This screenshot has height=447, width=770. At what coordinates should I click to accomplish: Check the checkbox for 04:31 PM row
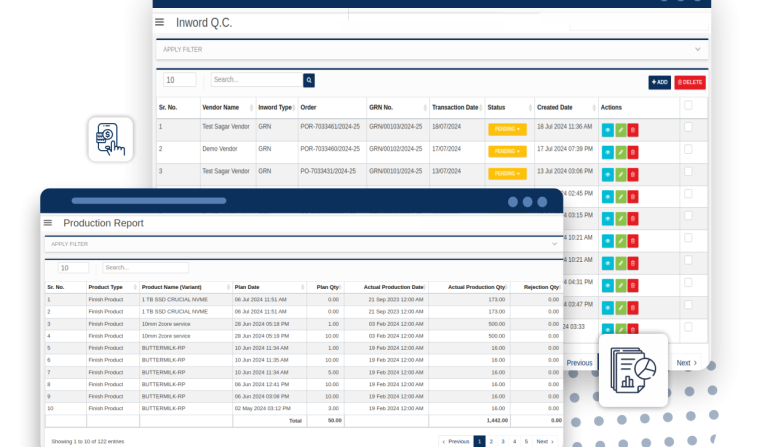tap(688, 282)
